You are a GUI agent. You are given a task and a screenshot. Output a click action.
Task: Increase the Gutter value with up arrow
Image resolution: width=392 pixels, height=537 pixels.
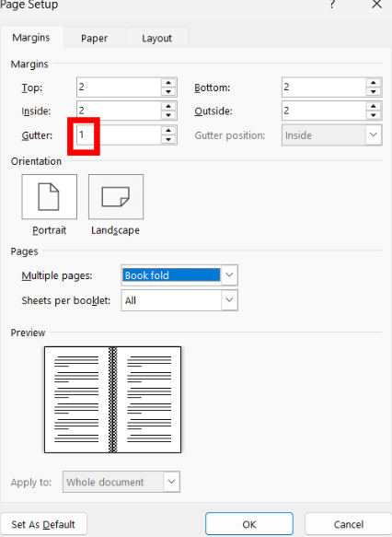[168, 131]
